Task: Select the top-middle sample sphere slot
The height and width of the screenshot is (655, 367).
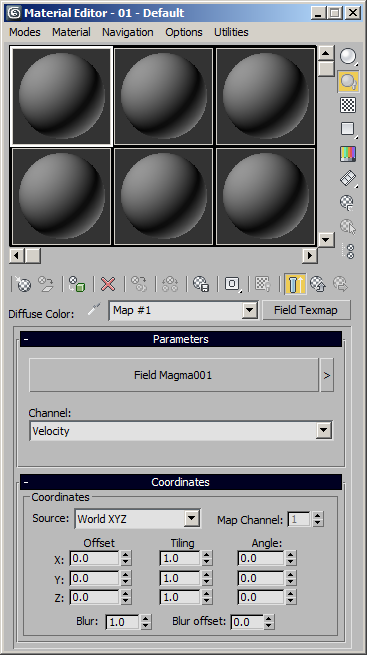Action: [164, 96]
